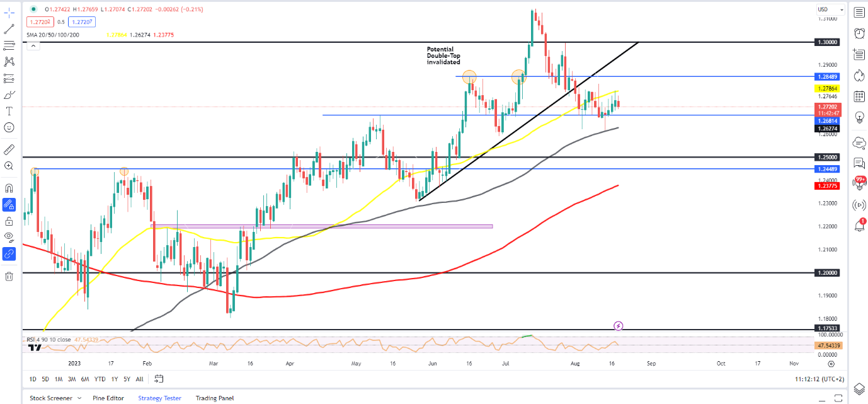Select the ruler measure tool
This screenshot has width=868, height=404.
[x=9, y=149]
